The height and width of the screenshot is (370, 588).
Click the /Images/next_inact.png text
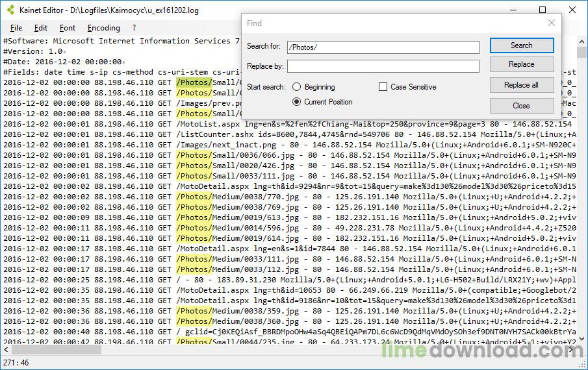coord(226,145)
